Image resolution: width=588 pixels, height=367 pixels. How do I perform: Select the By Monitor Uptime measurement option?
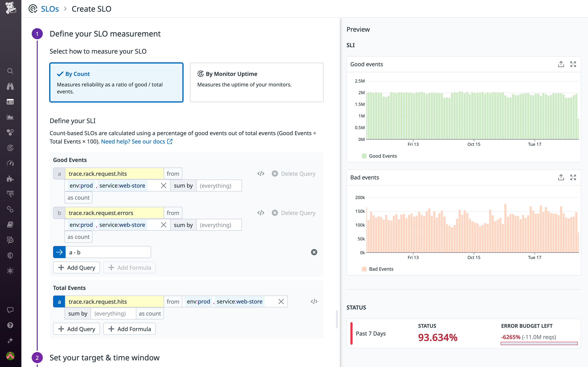point(256,83)
